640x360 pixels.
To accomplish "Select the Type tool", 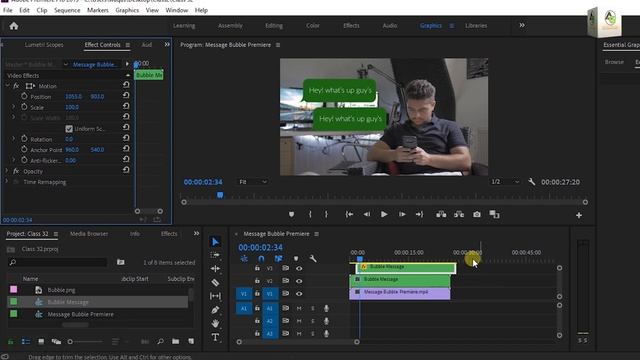I will point(215,337).
